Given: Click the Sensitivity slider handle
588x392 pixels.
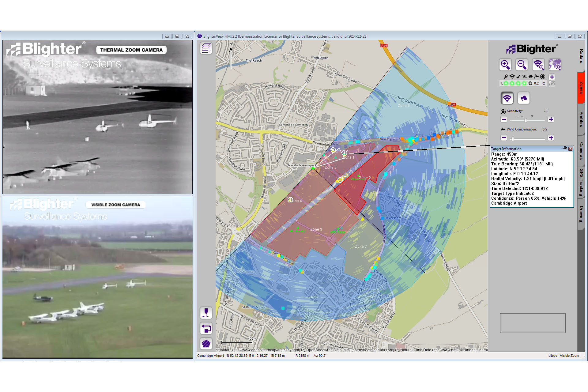Looking at the screenshot, I should click(x=526, y=120).
